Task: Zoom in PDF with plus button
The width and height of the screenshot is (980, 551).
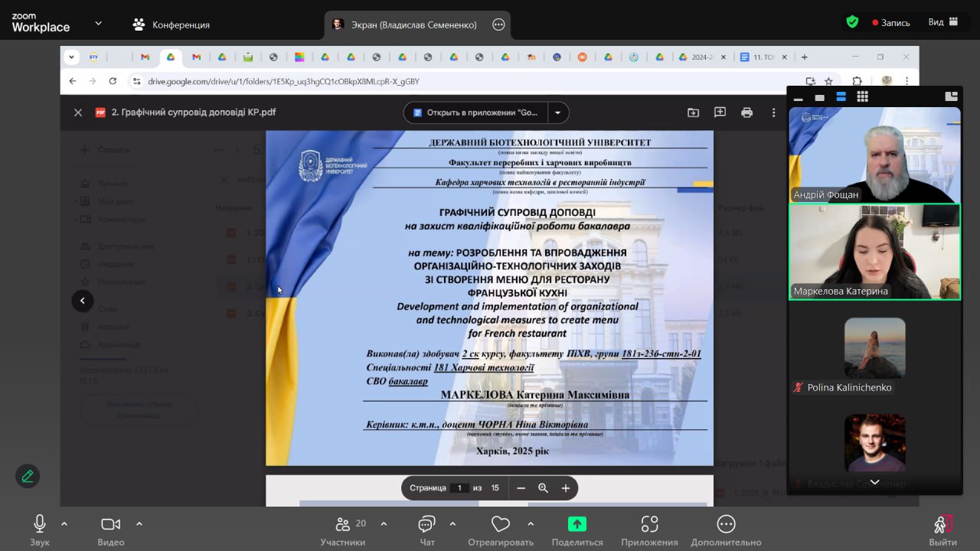Action: coord(566,487)
